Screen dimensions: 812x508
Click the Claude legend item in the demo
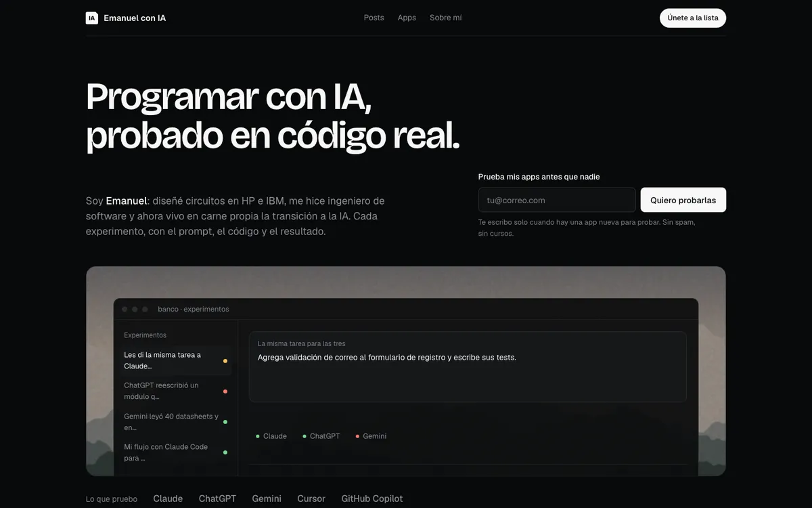coord(271,436)
